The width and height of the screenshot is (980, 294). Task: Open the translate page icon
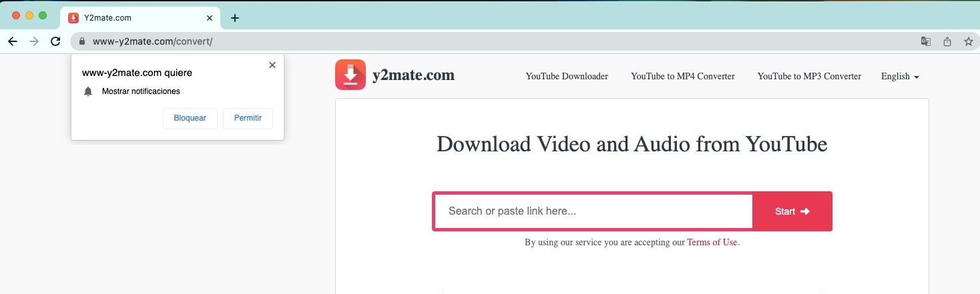[925, 41]
